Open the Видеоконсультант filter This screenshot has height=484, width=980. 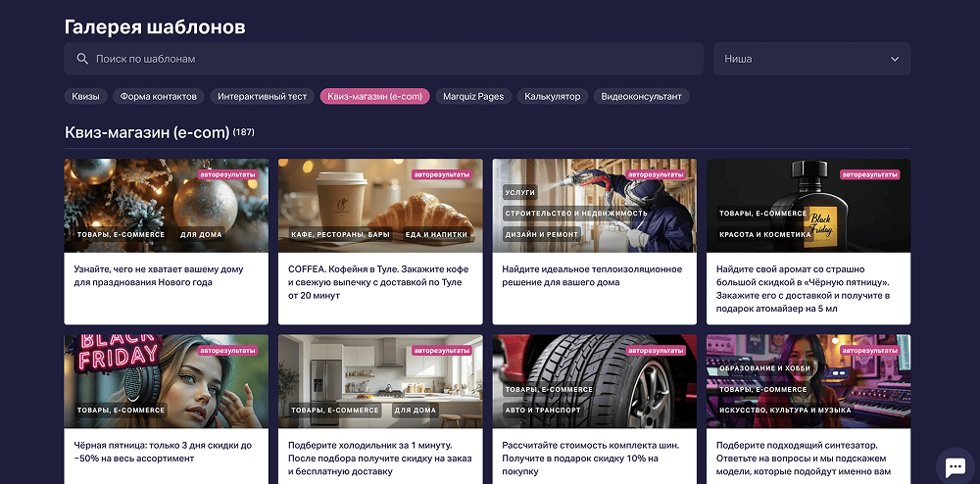click(x=641, y=96)
